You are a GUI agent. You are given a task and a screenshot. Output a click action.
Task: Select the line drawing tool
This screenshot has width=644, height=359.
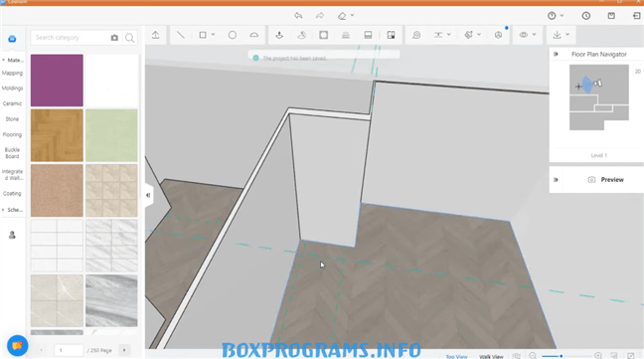click(x=180, y=35)
